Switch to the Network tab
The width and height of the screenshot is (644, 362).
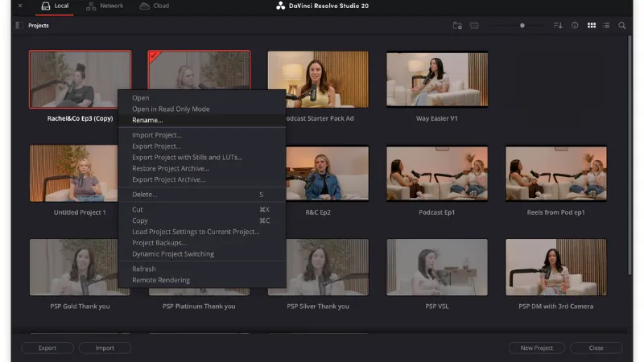coord(105,6)
